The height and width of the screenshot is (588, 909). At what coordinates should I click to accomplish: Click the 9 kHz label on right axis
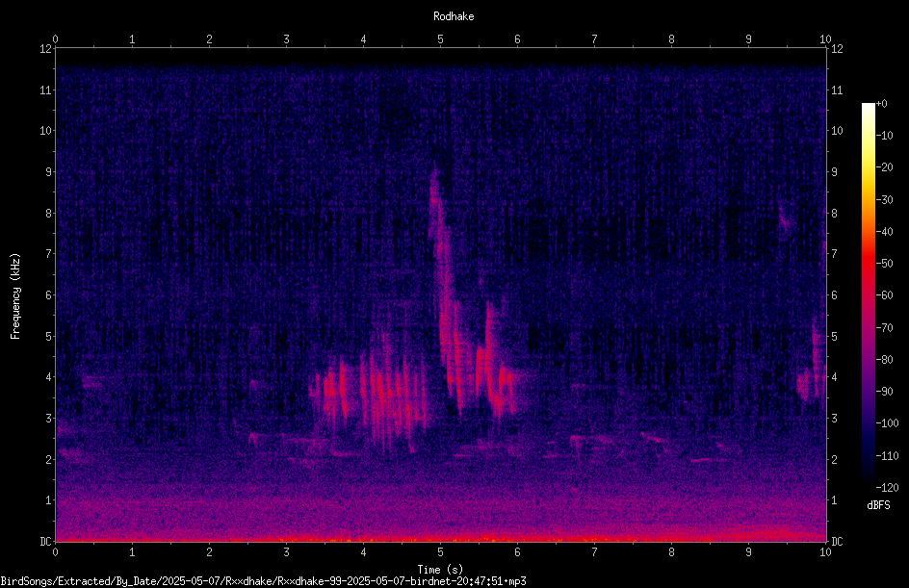coord(834,171)
